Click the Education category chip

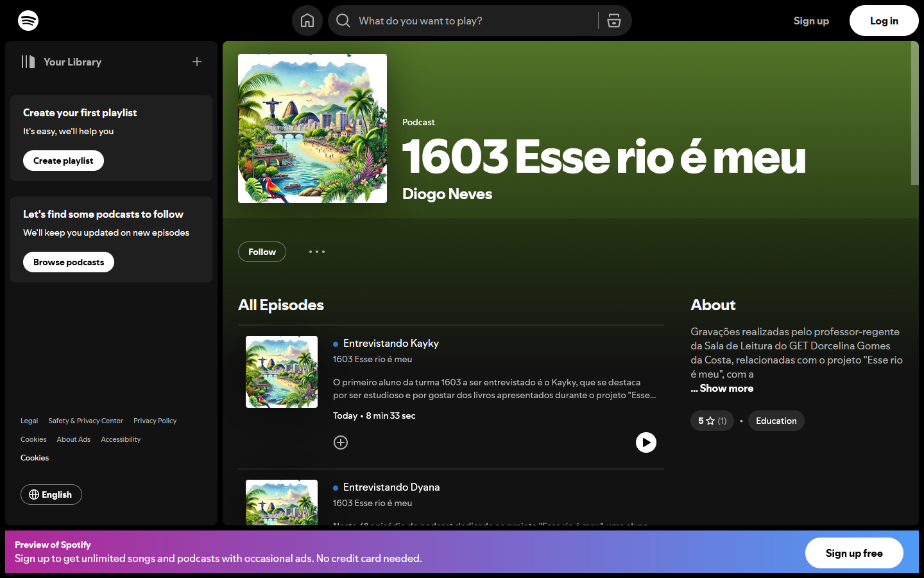[x=776, y=421]
